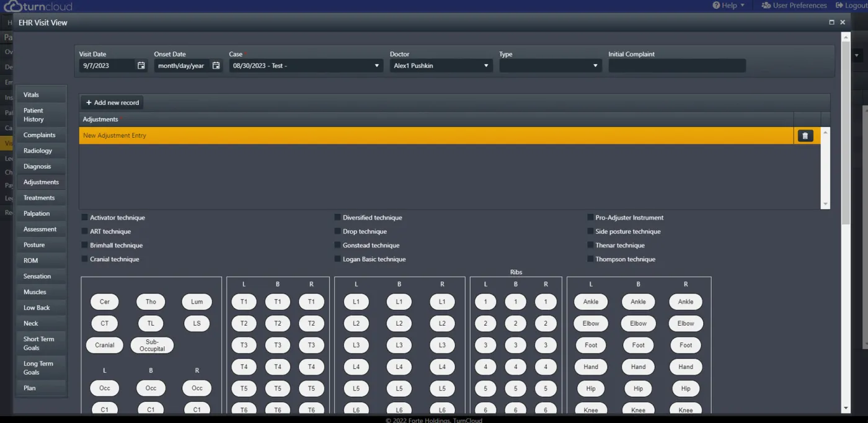
Task: Open the ROM section tab
Action: (x=41, y=260)
